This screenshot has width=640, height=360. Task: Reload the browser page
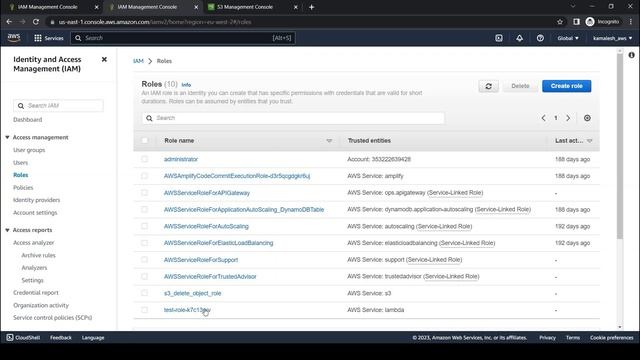click(x=36, y=22)
